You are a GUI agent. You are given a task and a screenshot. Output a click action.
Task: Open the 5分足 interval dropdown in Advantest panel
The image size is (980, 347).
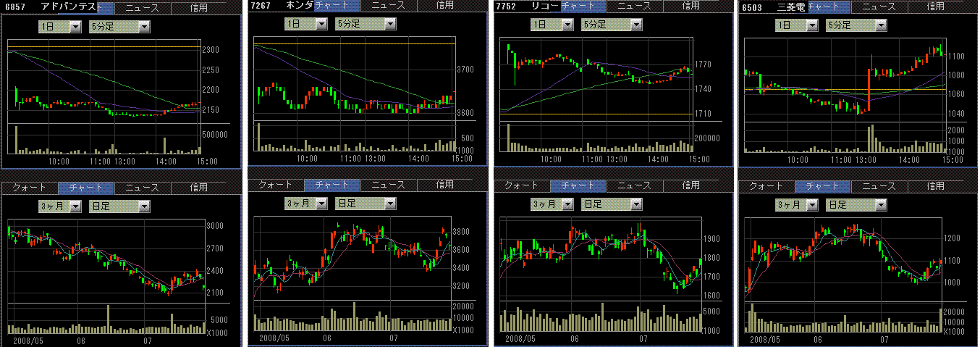[119, 26]
